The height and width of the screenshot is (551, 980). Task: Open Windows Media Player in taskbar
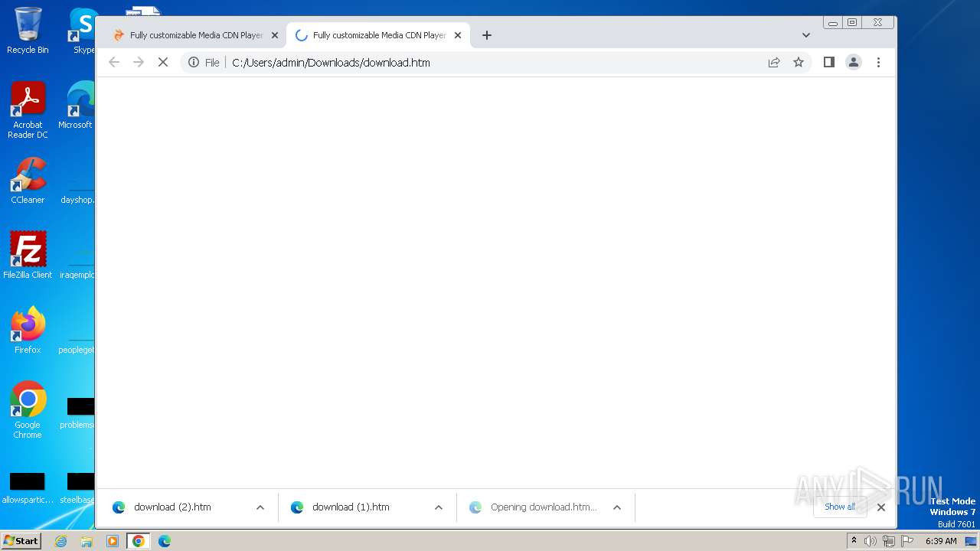coord(113,541)
